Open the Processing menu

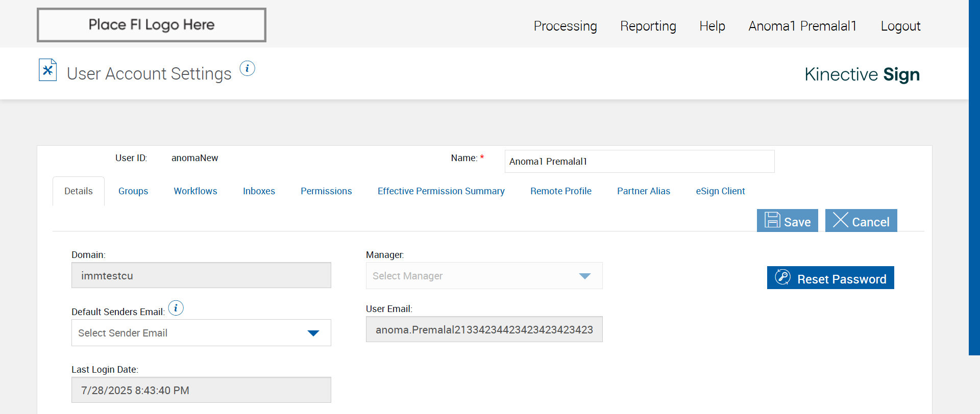[x=565, y=26]
